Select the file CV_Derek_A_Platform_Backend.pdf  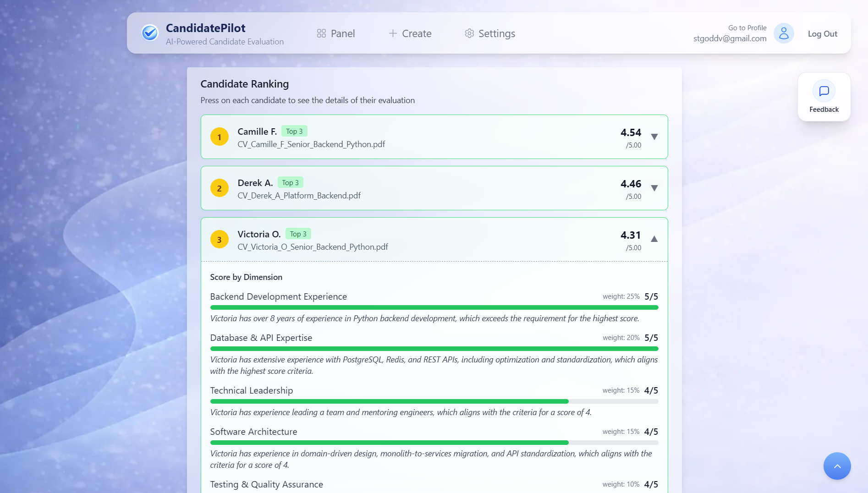point(299,195)
